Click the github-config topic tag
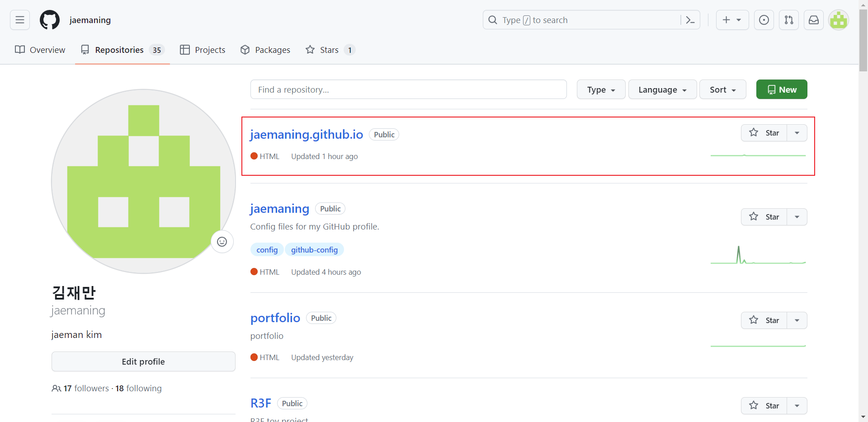Screen dimensions: 868x422 click(x=314, y=250)
